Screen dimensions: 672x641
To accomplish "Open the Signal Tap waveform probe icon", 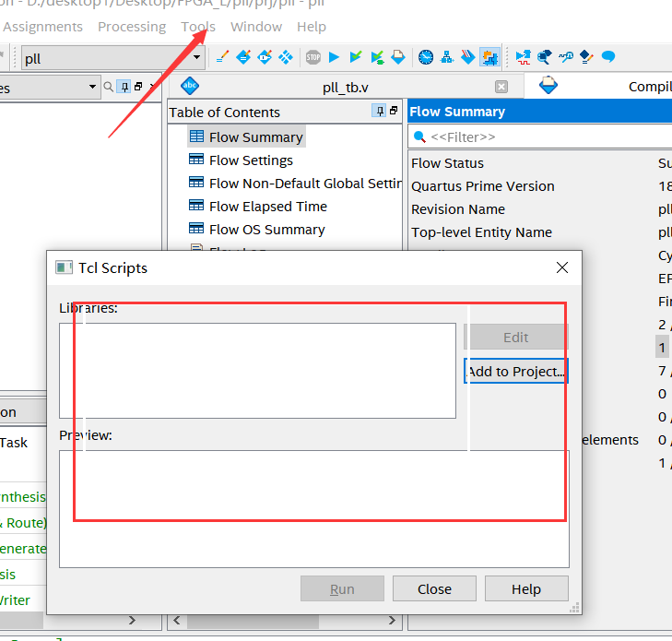I will click(566, 57).
